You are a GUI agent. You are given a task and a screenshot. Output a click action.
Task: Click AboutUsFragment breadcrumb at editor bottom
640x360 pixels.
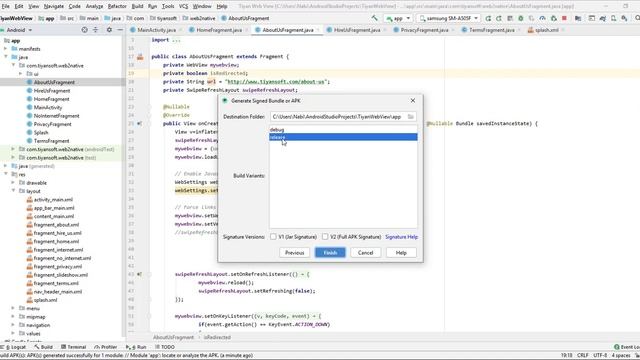click(173, 337)
